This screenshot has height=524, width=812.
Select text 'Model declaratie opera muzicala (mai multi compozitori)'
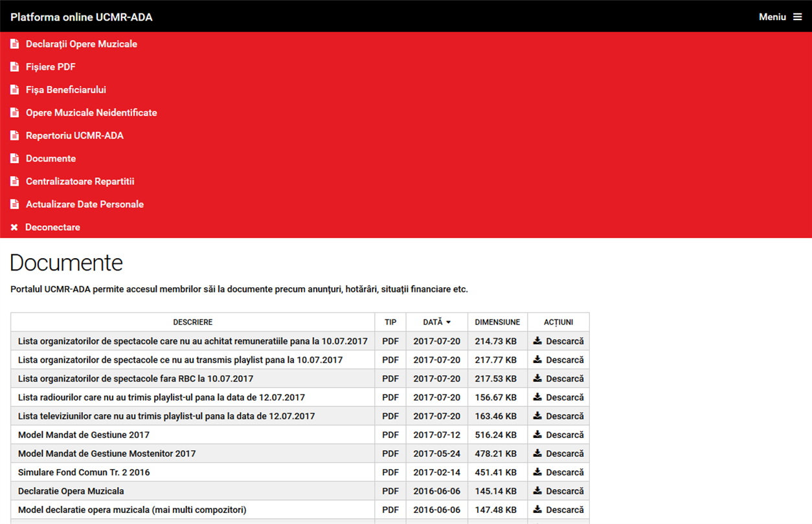pos(132,510)
